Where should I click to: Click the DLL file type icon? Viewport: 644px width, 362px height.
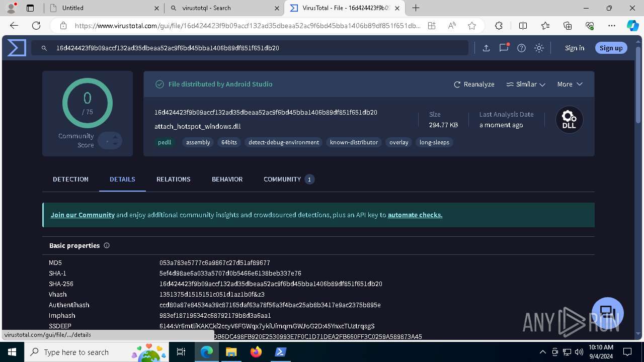(570, 120)
